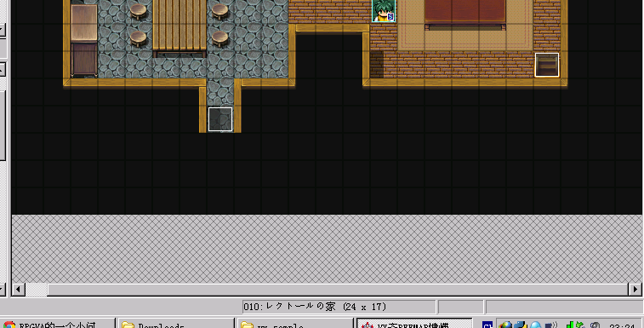Switch to the Chrome 'RPGVA的一个小问' taskbar window
Screen dimensions: 644x328
58,324
